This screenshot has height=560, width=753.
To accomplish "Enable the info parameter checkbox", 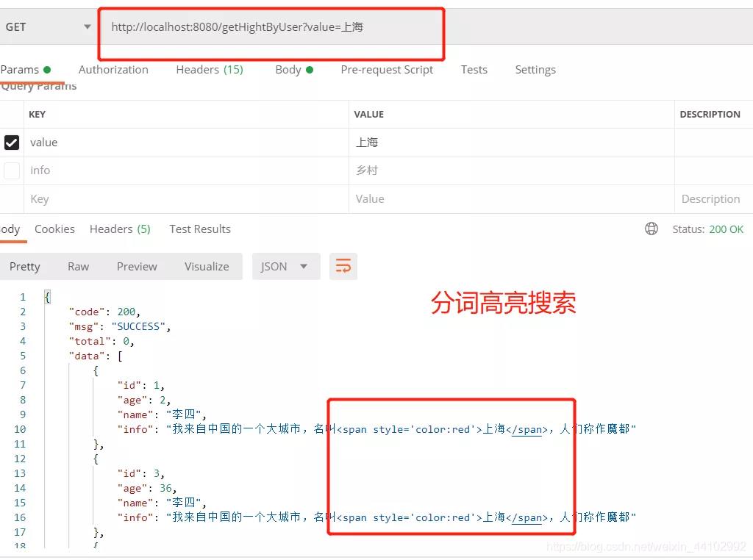I will (x=12, y=170).
